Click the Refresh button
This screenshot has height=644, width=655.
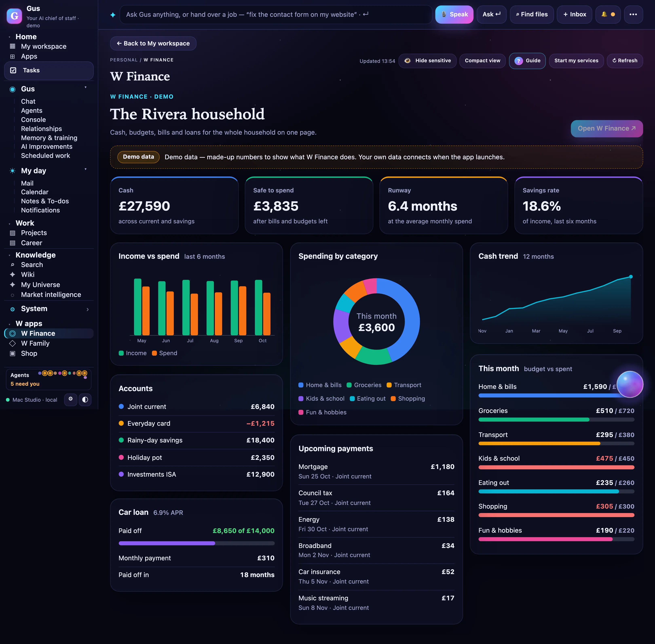(624, 61)
